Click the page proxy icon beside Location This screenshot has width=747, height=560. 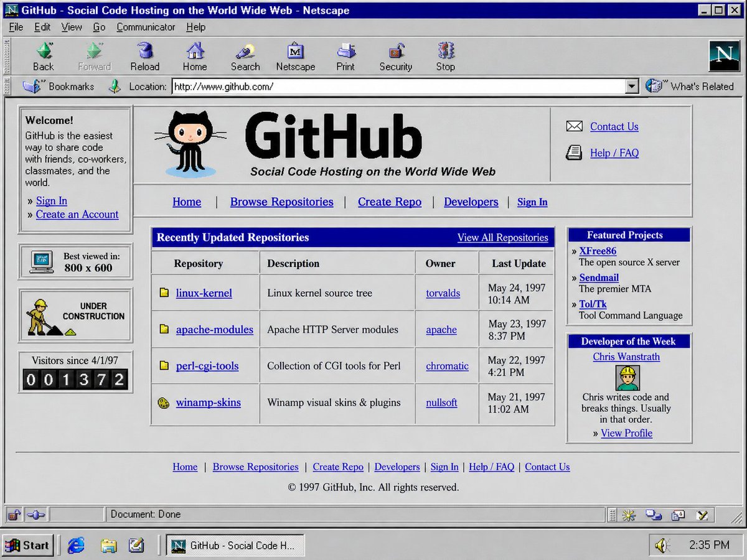pyautogui.click(x=115, y=86)
